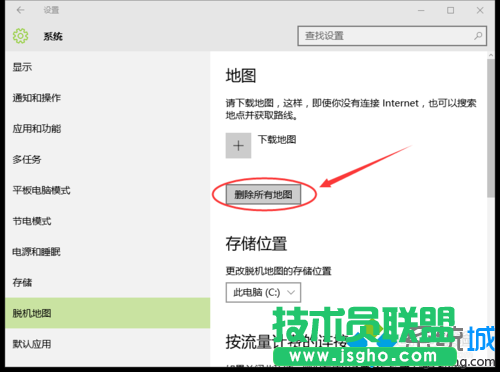Screen dimensions: 500x372
Task: Click the 删除所有地图 button
Action: 263,194
